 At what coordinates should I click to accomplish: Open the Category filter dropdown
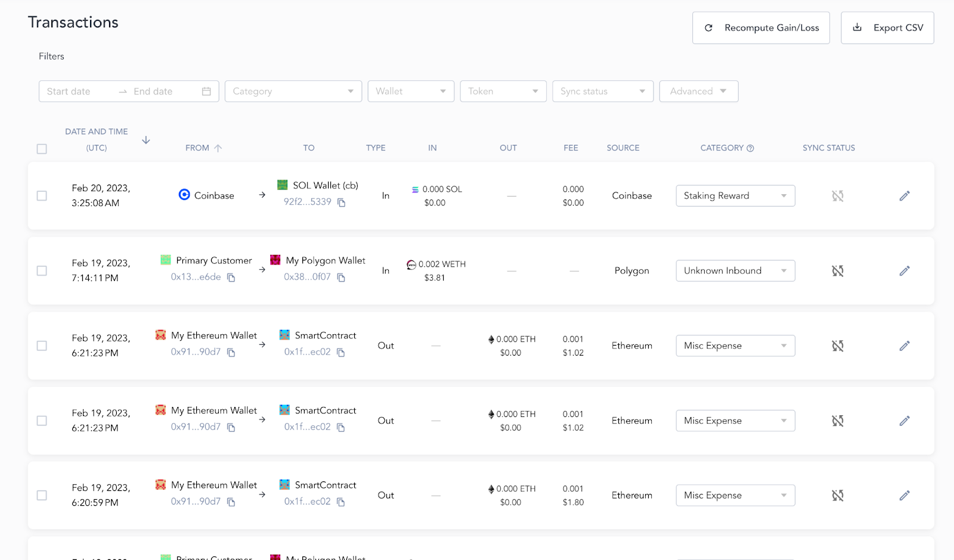tap(293, 91)
